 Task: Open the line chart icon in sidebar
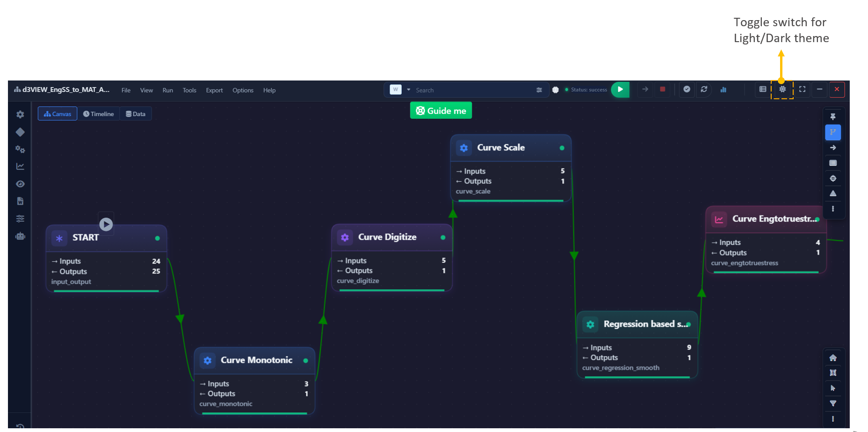tap(20, 167)
